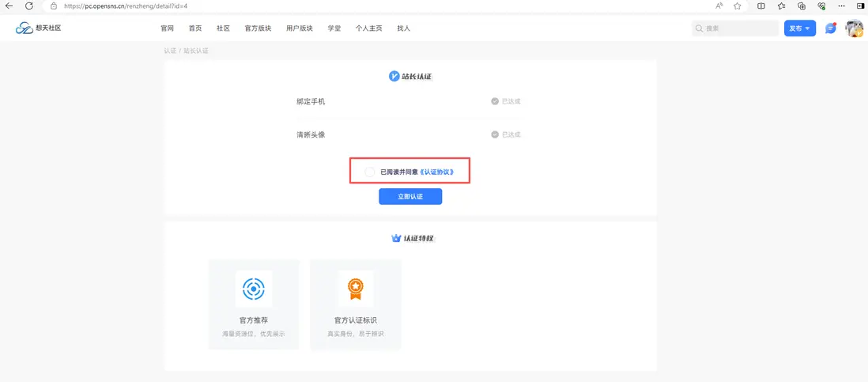Open the read aloud icon in the address bar

719,6
